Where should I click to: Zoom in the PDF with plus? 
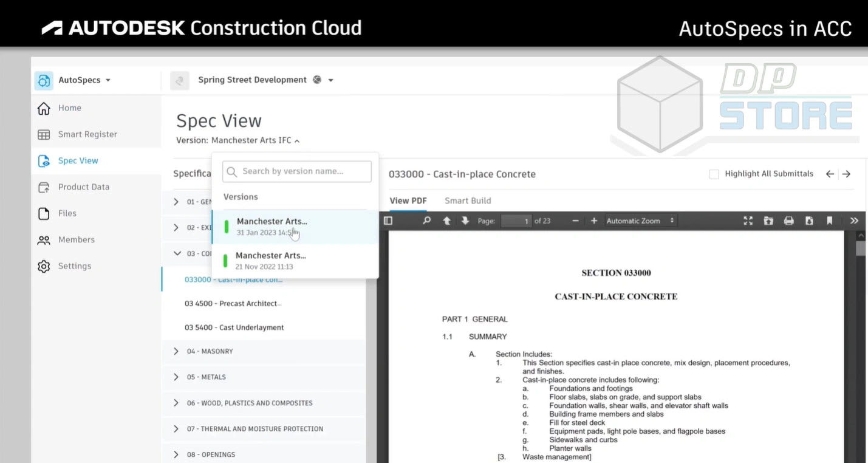pyautogui.click(x=594, y=221)
